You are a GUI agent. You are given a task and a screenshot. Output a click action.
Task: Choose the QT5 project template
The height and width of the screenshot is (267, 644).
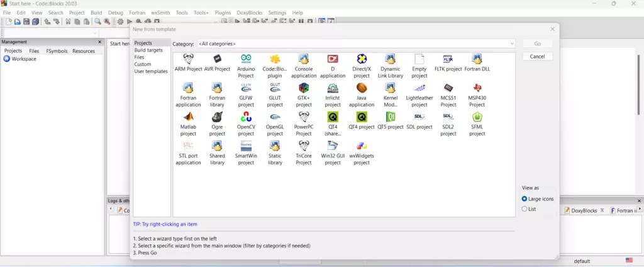391,120
